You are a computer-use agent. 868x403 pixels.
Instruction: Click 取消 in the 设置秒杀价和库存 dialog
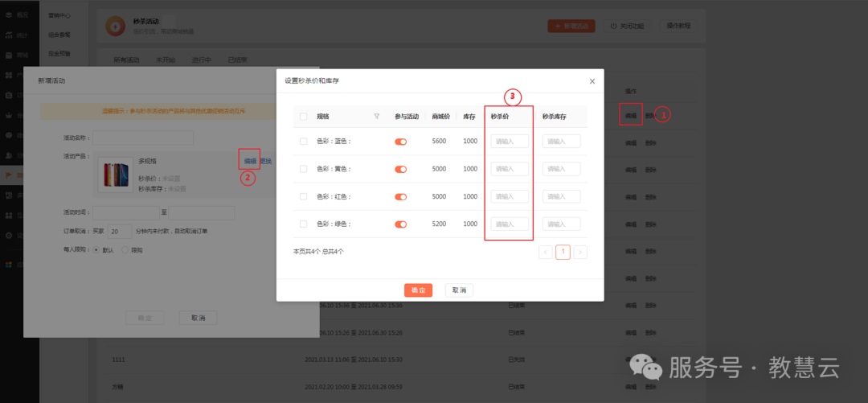(x=459, y=290)
